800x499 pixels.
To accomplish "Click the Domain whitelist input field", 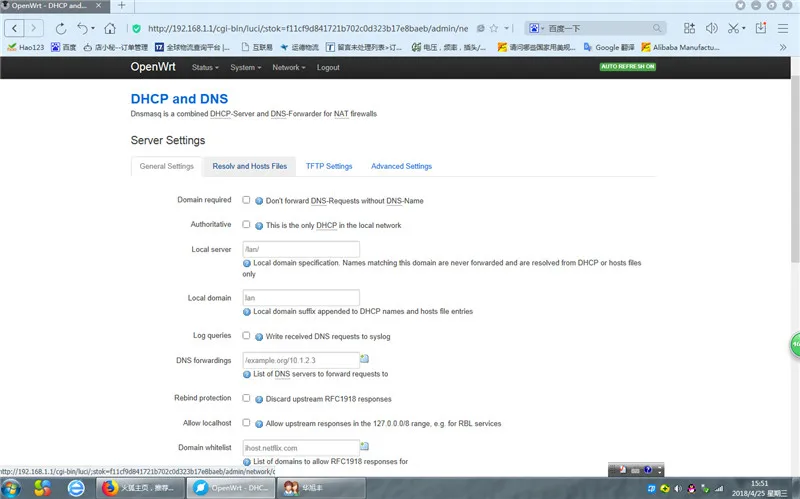I will [x=301, y=448].
